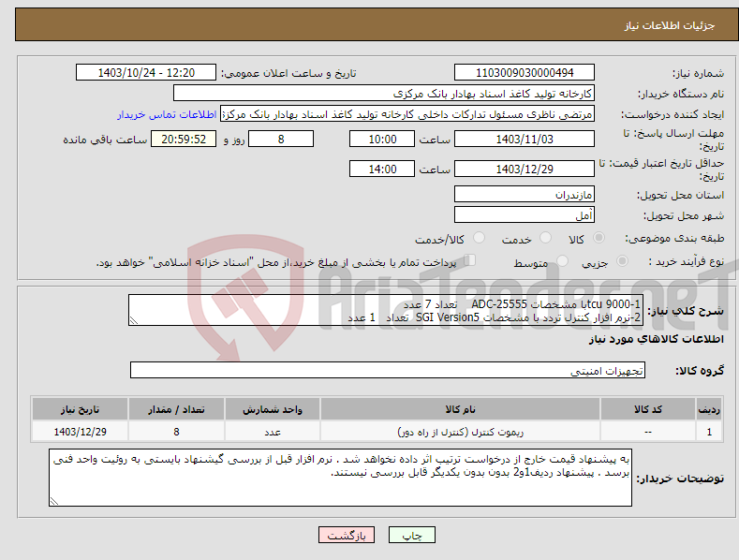Screen dimensions: 739x560
Task: Click the price validity time 14:00
Action: point(382,169)
